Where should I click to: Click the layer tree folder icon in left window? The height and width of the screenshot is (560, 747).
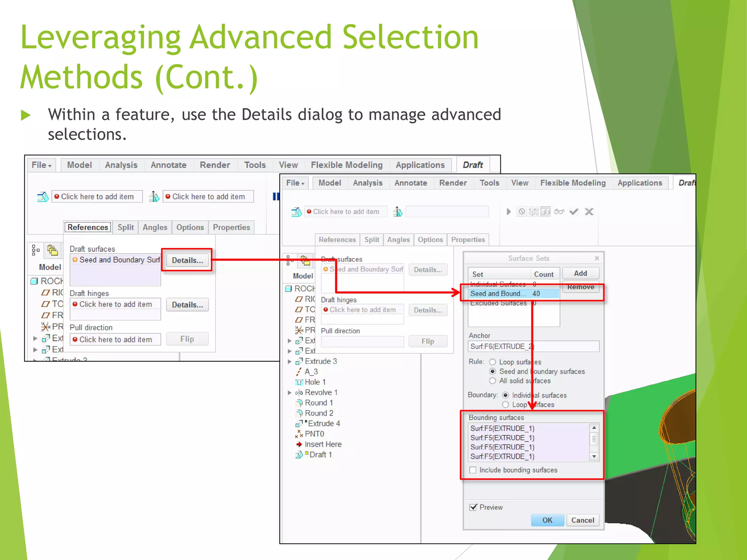click(53, 250)
